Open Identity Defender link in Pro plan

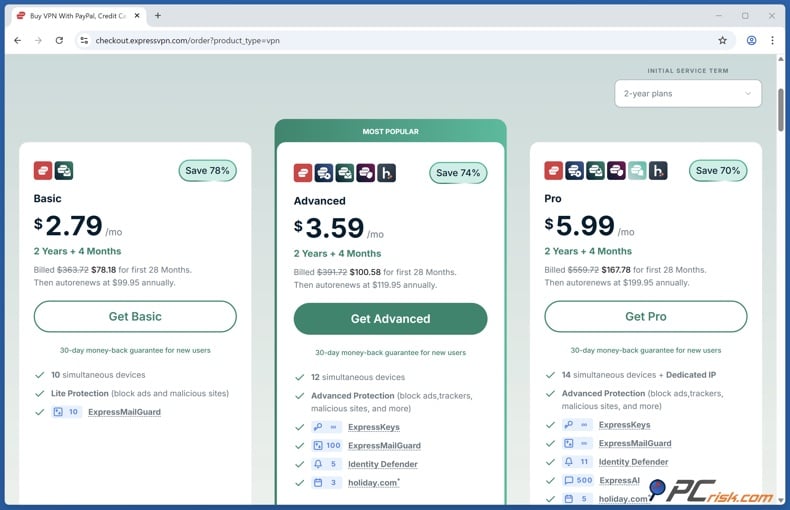tap(633, 462)
